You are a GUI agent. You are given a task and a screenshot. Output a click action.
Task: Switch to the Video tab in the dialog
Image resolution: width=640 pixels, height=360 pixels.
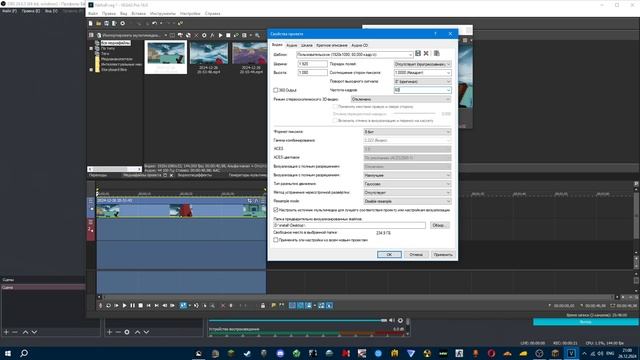(277, 45)
